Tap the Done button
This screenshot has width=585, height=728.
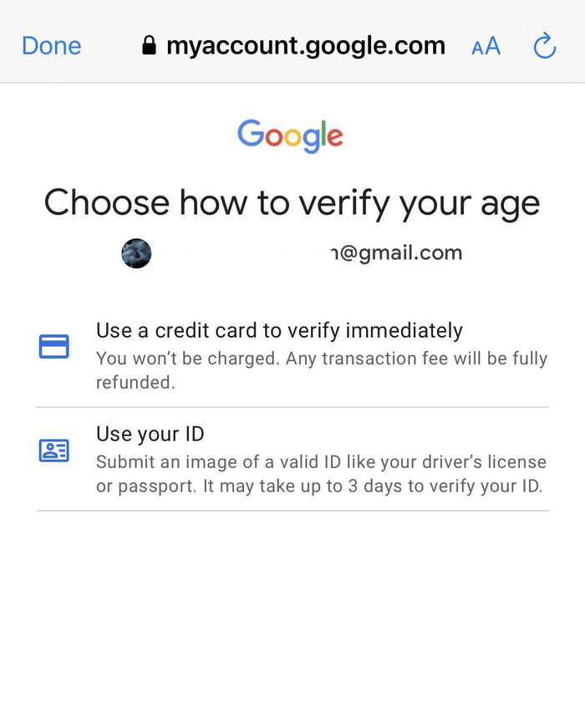(51, 45)
